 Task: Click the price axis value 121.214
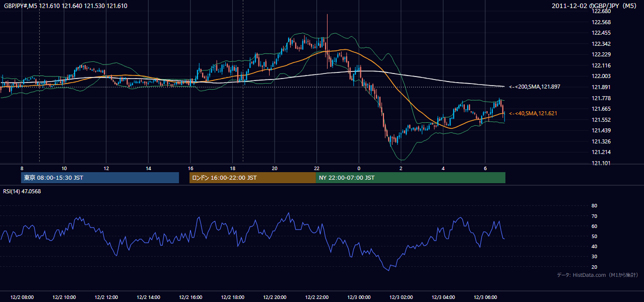coord(602,152)
